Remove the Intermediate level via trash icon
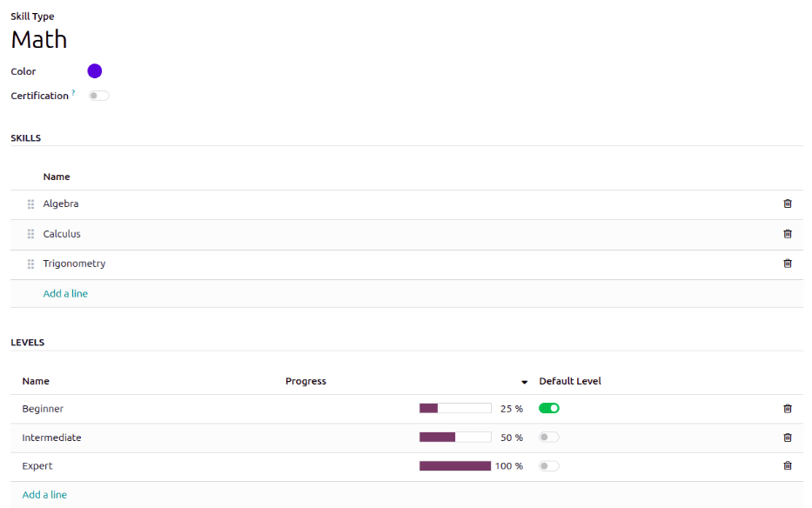This screenshot has width=812, height=508. [787, 438]
